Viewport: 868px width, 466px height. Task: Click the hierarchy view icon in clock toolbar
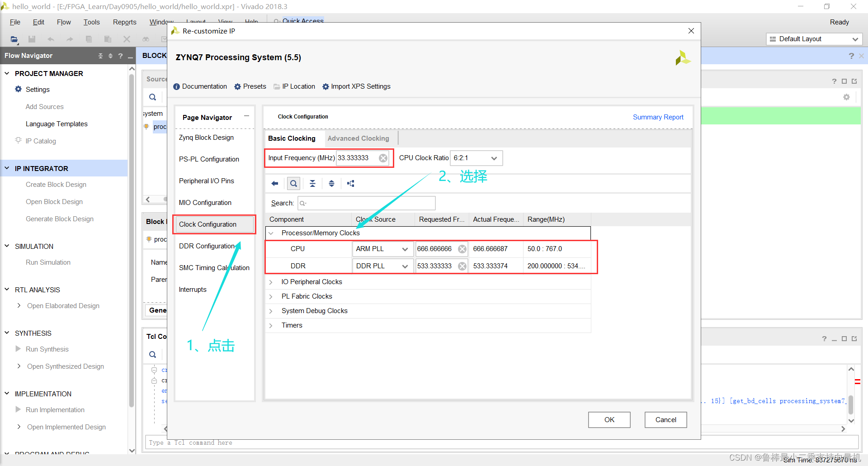[x=350, y=183]
